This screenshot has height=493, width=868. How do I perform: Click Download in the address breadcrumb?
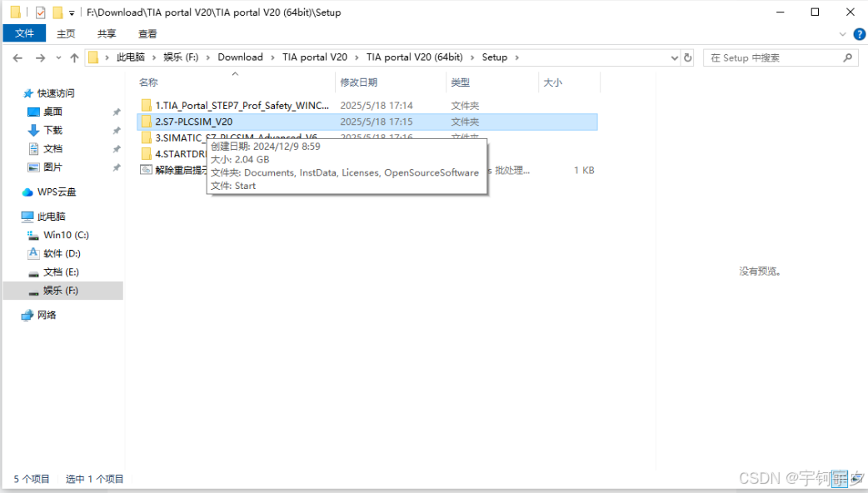240,57
